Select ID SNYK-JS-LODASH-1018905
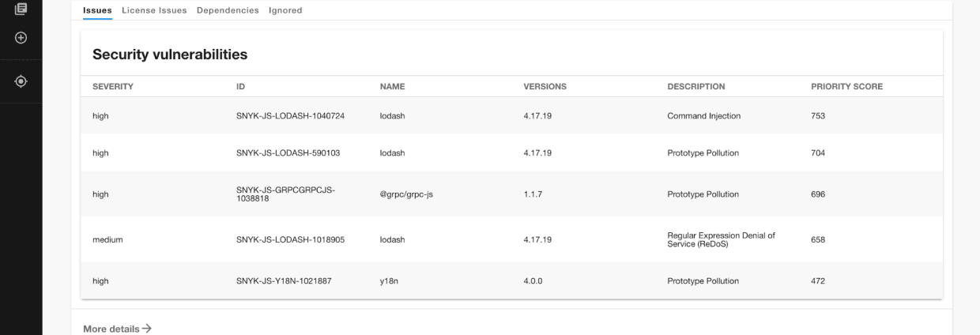980x335 pixels. click(x=291, y=239)
